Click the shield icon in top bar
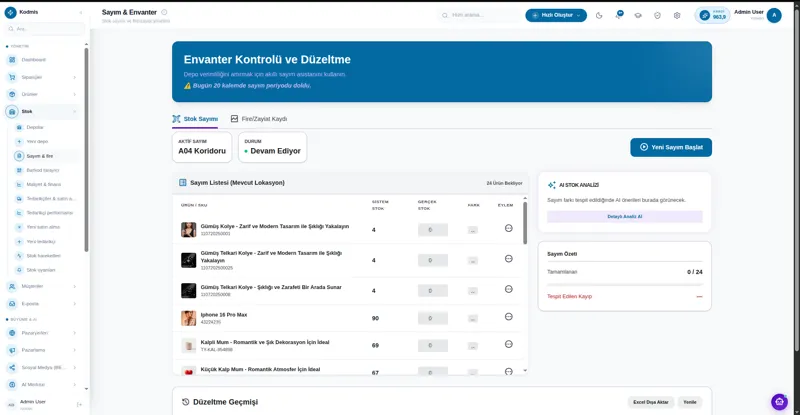The height and width of the screenshot is (415, 800). (657, 15)
